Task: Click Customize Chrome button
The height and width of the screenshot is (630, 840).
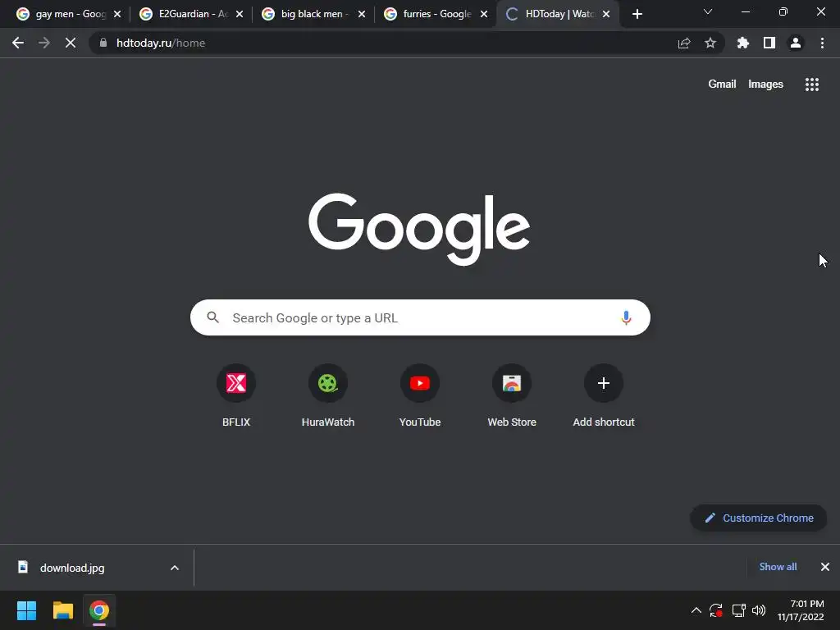Action: coord(759,518)
